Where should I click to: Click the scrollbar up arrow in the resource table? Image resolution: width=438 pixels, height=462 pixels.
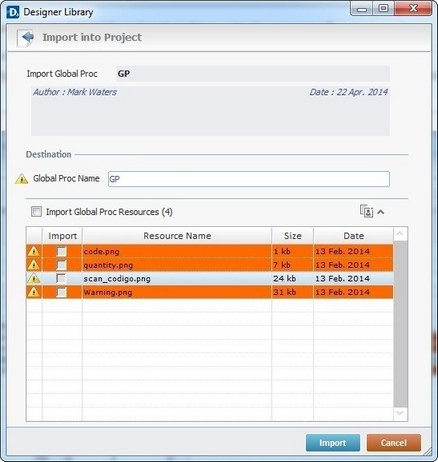400,234
